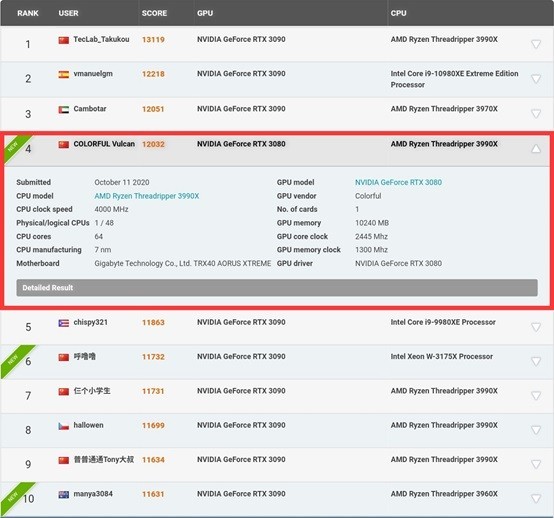554x518 pixels.
Task: Click the 4000 MHz CPU clock value
Action: (x=111, y=209)
